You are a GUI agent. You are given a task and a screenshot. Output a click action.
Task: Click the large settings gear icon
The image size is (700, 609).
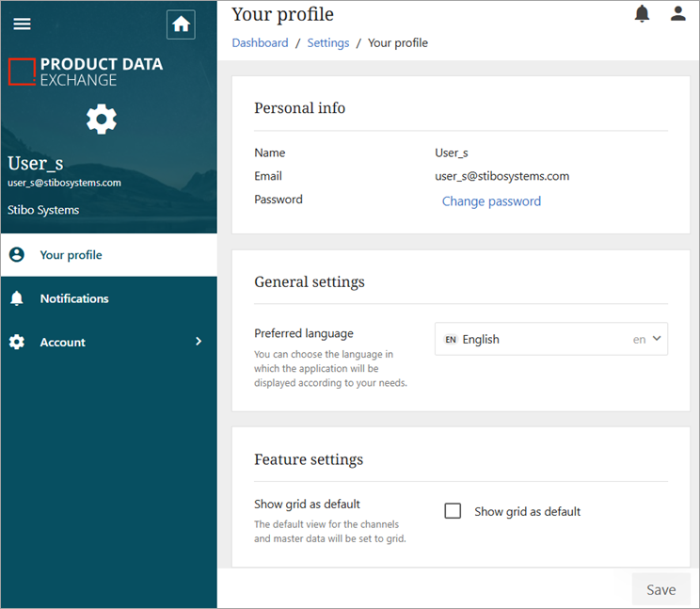(x=102, y=120)
